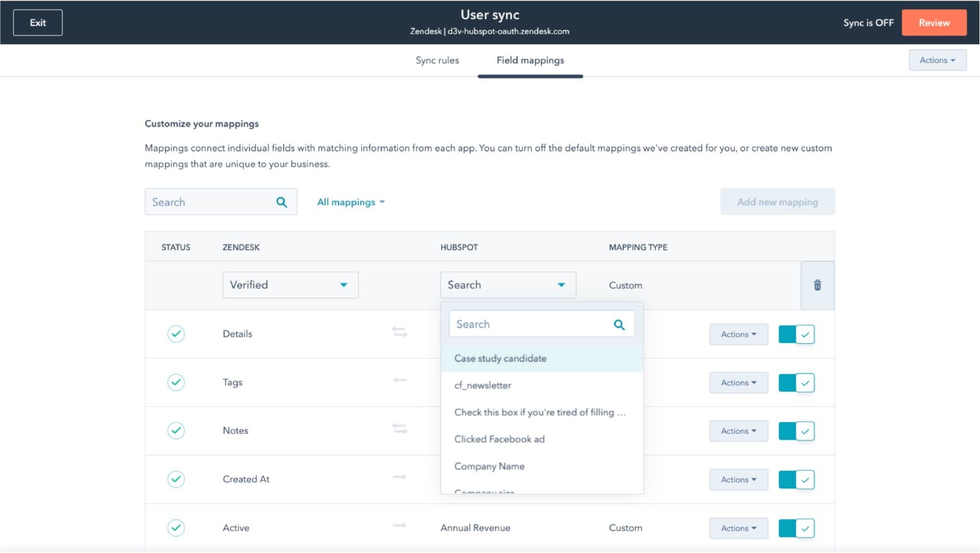Screen dimensions: 980x553
Task: Click the green status checkmark beside Created At
Action: click(176, 479)
